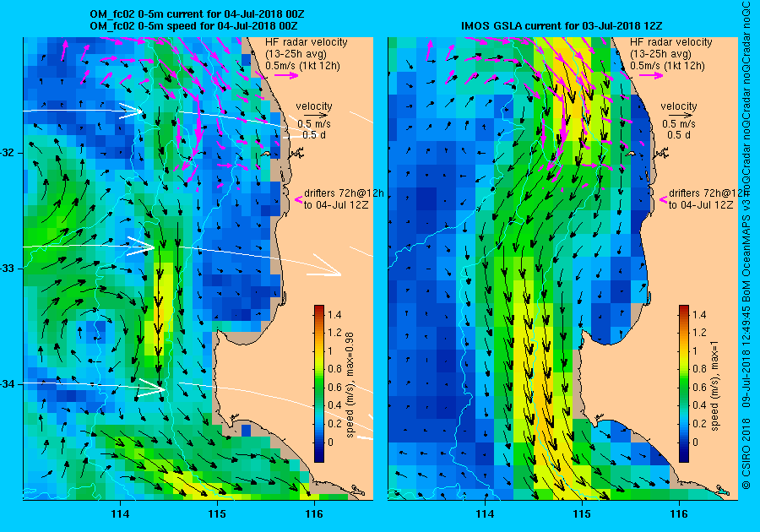Image resolution: width=760 pixels, height=532 pixels.
Task: Click the left map speed color bar
Action: [319, 383]
